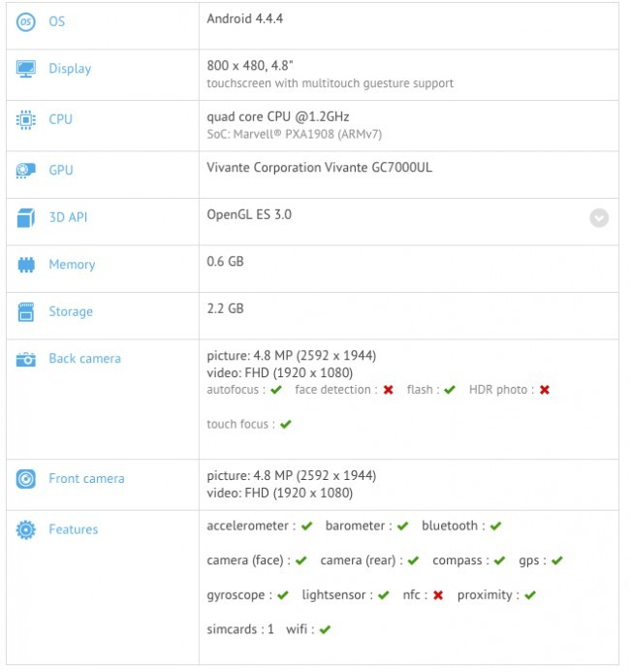
Task: Click the face detection red cross
Action: tap(388, 390)
